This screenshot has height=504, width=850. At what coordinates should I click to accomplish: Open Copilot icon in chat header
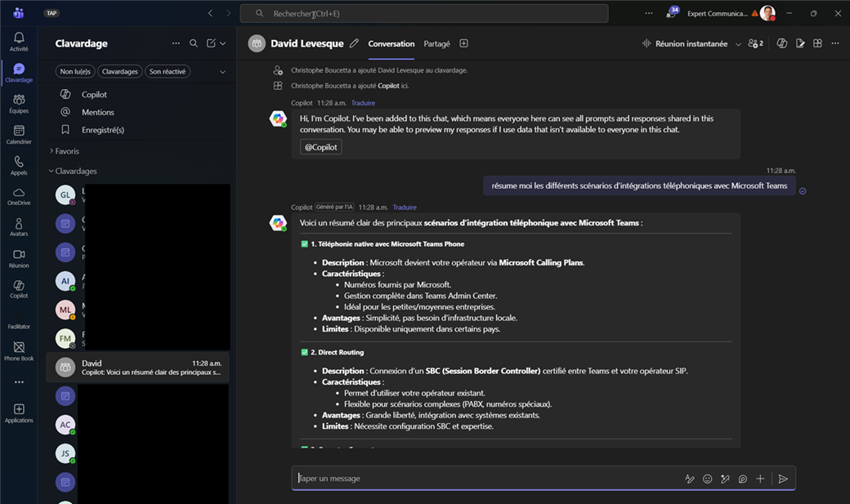click(782, 43)
